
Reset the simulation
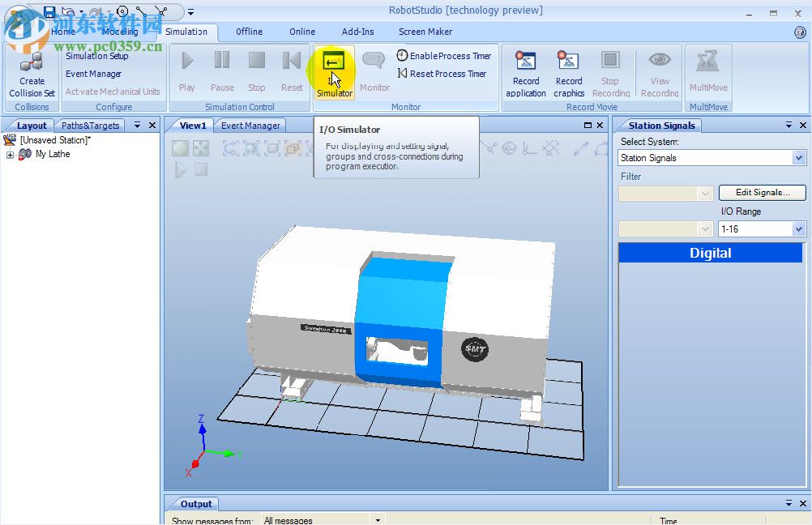click(291, 60)
